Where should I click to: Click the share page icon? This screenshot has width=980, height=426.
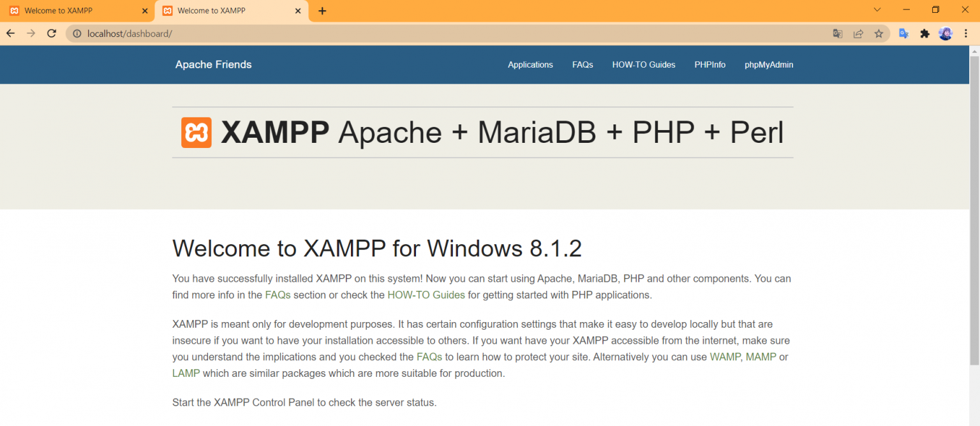(858, 34)
